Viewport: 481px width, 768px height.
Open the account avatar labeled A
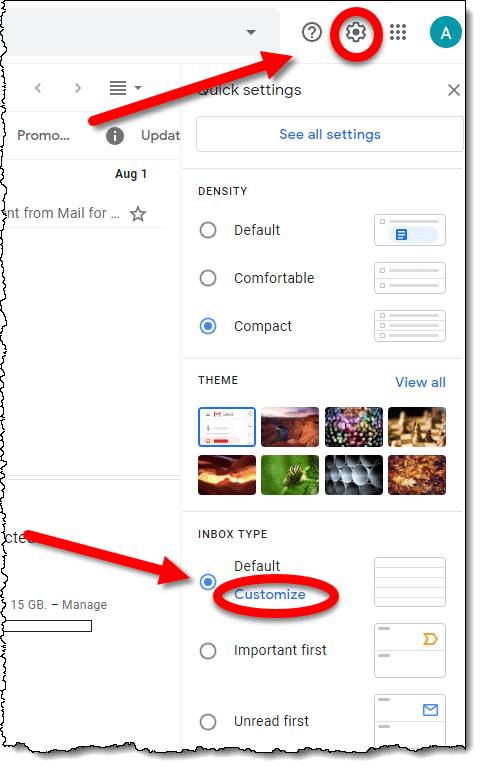445,32
